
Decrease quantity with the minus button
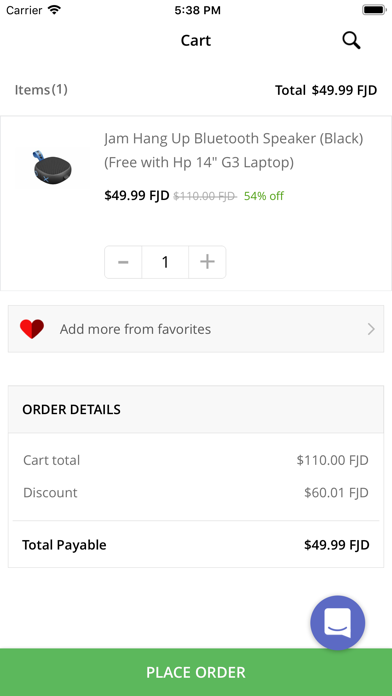(x=123, y=262)
